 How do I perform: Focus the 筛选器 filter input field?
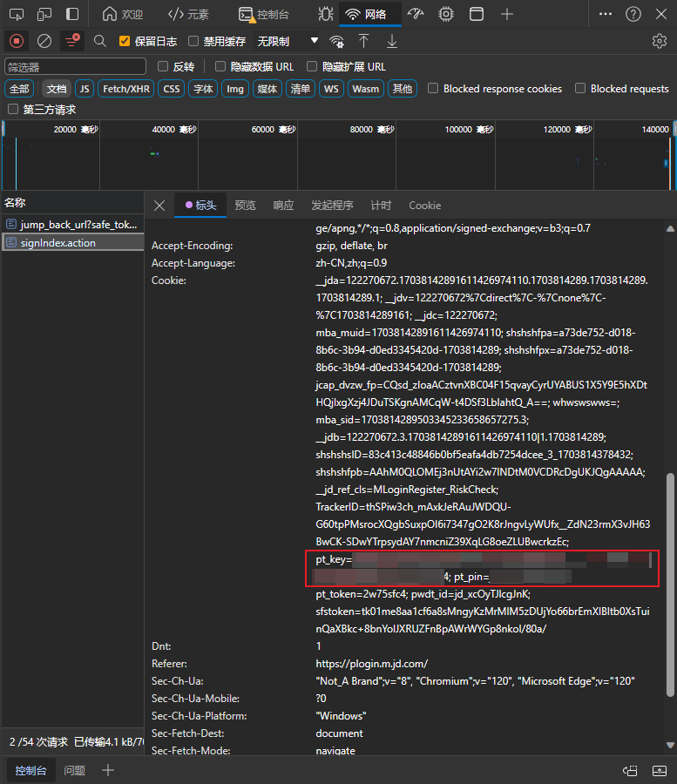pos(76,66)
